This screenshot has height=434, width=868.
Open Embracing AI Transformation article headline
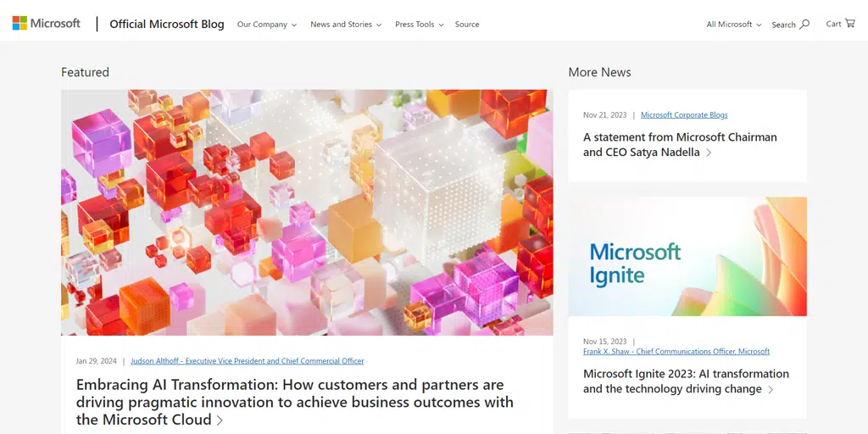(294, 402)
